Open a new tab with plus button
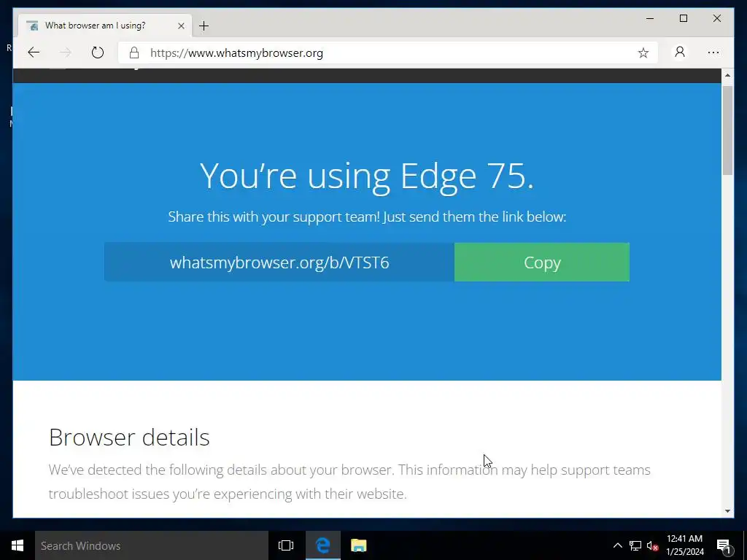The height and width of the screenshot is (560, 747). coord(204,26)
